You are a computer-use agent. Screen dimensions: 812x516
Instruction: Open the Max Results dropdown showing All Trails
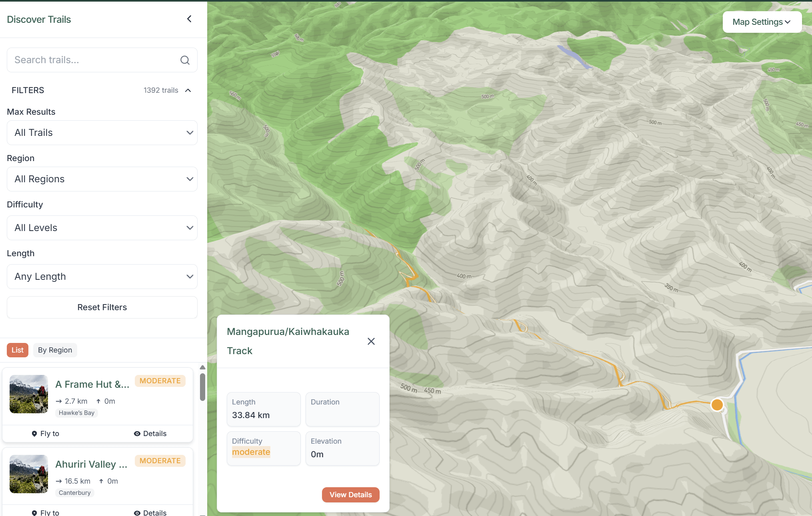pos(102,133)
